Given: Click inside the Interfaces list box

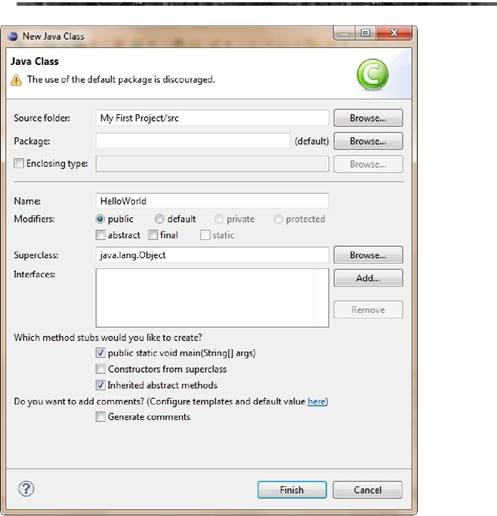Looking at the screenshot, I should point(212,298).
